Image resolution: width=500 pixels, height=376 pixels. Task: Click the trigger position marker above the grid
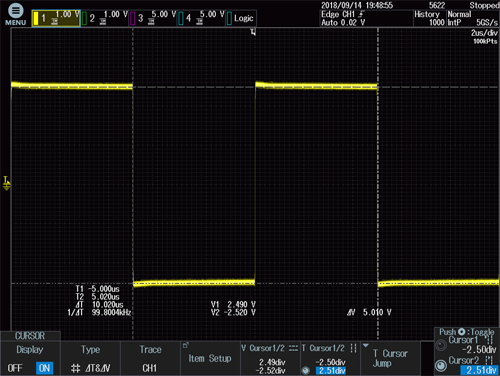coord(253,32)
